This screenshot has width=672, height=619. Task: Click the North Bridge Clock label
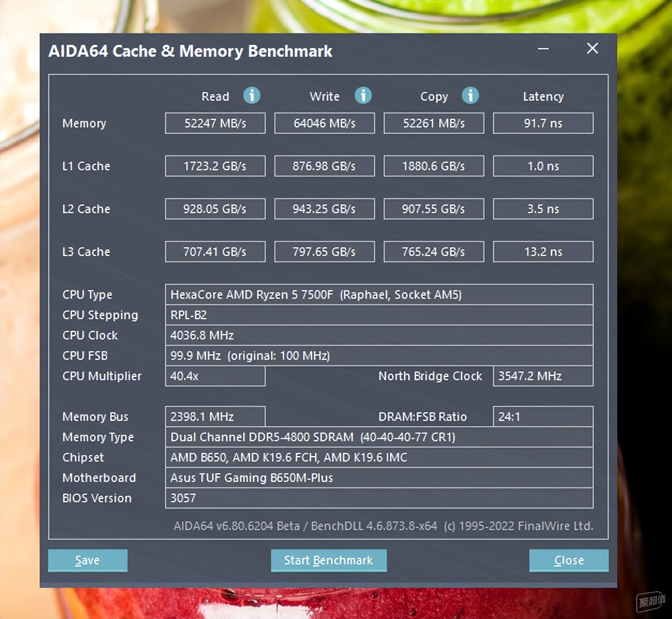430,376
